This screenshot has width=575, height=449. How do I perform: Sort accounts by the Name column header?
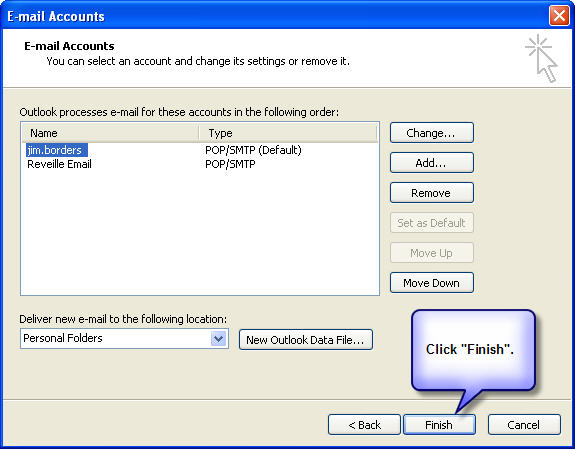point(110,133)
